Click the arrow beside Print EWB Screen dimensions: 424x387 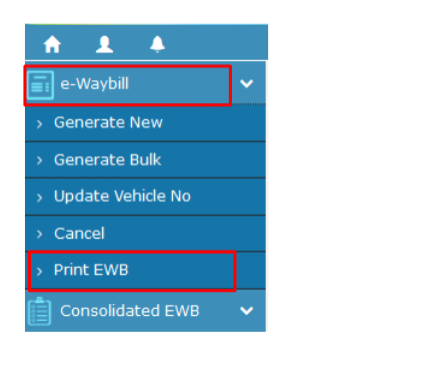click(x=40, y=271)
